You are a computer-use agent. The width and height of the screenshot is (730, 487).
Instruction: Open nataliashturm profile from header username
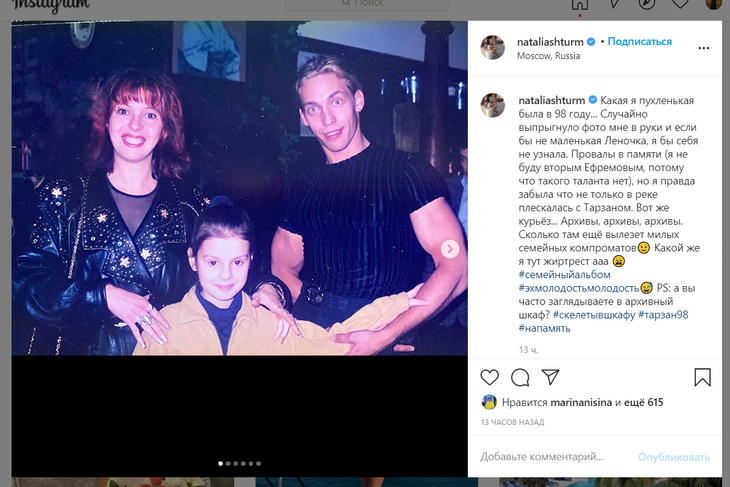pyautogui.click(x=550, y=42)
